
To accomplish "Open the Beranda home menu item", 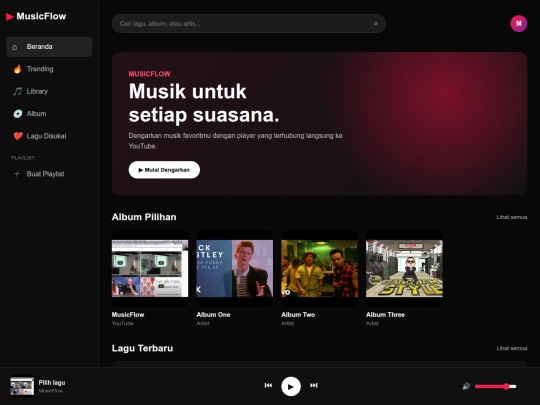I will click(49, 47).
